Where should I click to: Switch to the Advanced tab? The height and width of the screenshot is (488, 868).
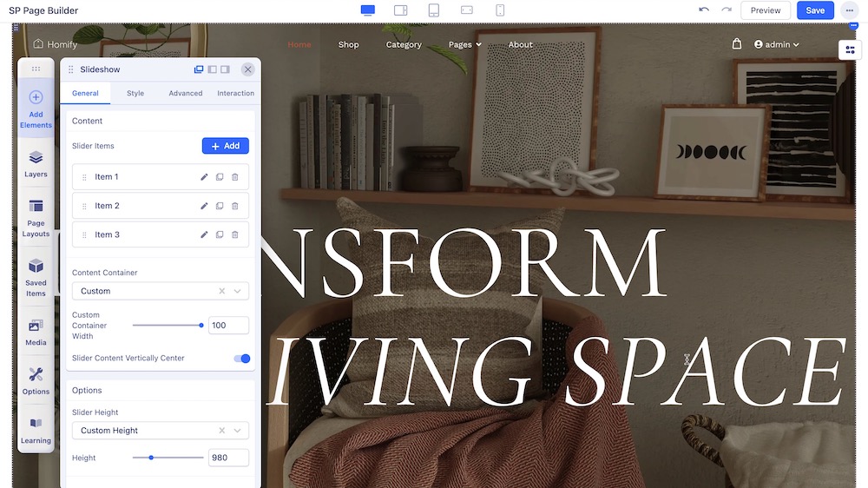point(185,93)
